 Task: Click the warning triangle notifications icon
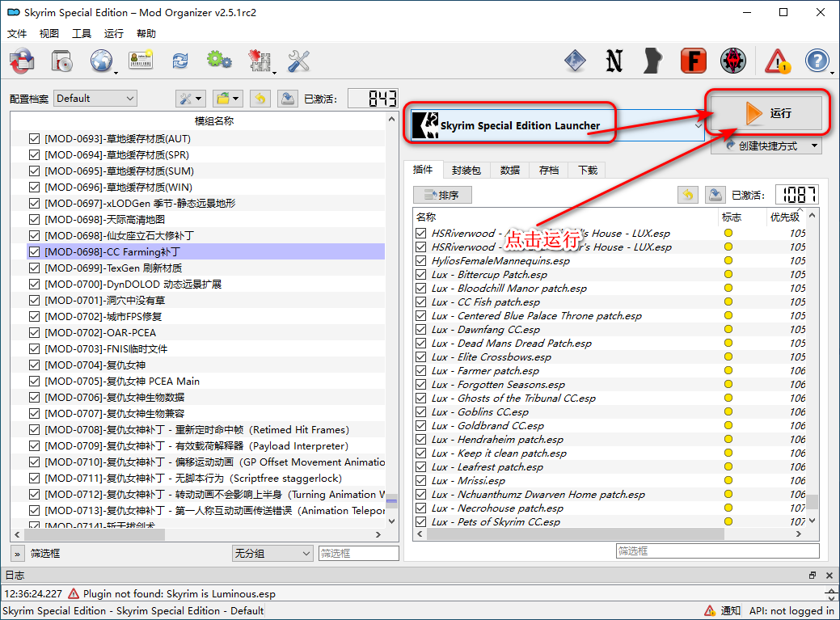point(778,61)
